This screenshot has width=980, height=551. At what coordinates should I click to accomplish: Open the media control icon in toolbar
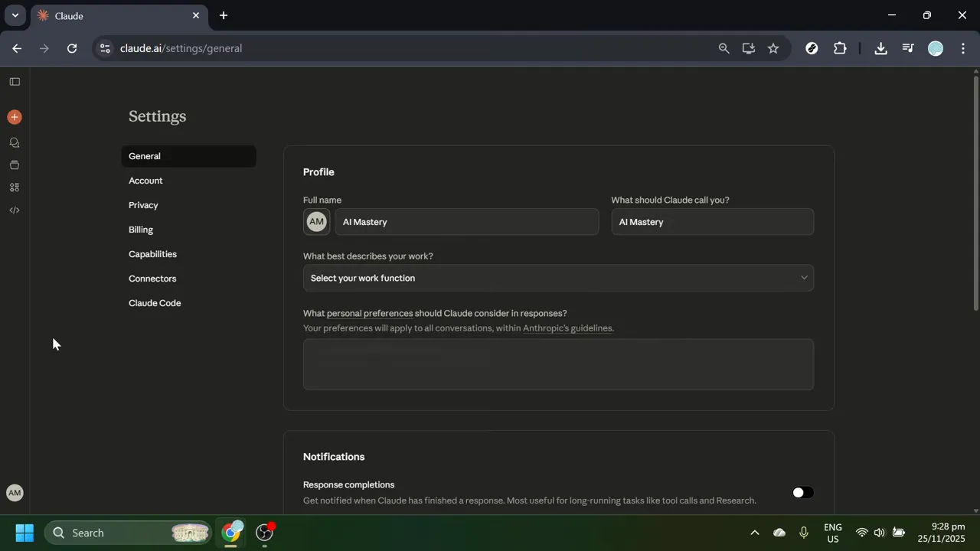click(908, 48)
